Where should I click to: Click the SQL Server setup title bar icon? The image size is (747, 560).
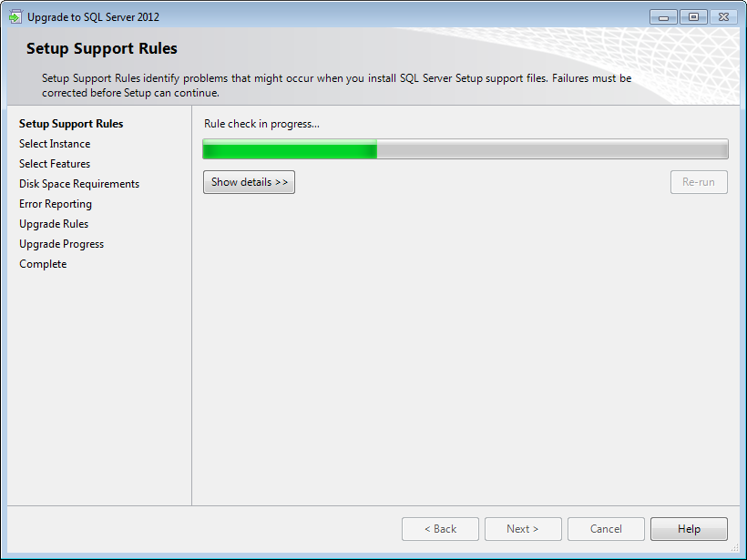coord(15,17)
